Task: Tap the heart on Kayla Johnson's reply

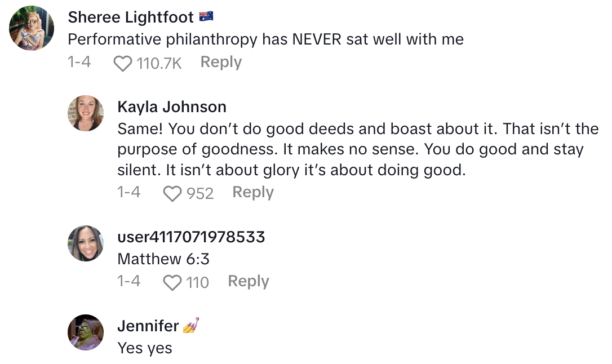Action: (x=172, y=193)
